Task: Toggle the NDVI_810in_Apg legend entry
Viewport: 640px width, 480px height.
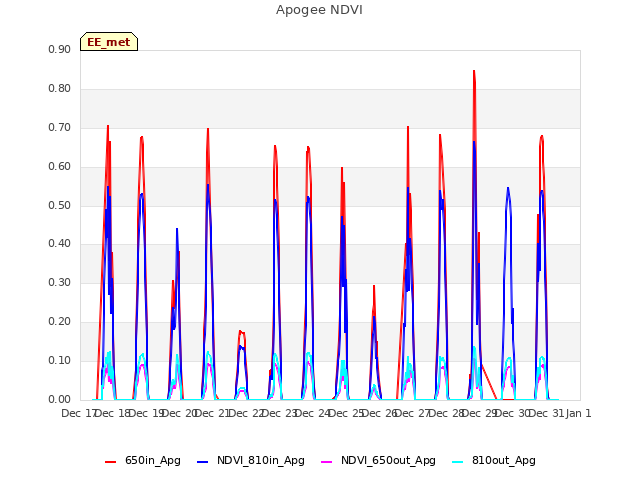Action: coord(251,460)
